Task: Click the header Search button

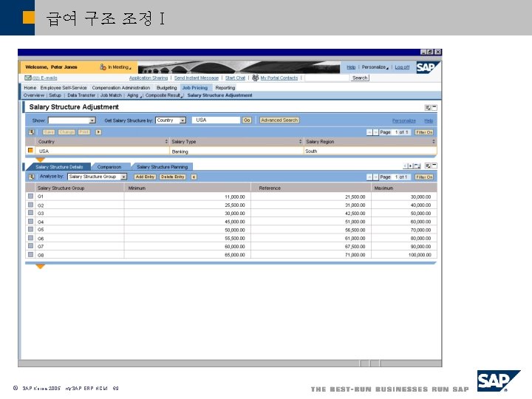Action: [x=360, y=78]
